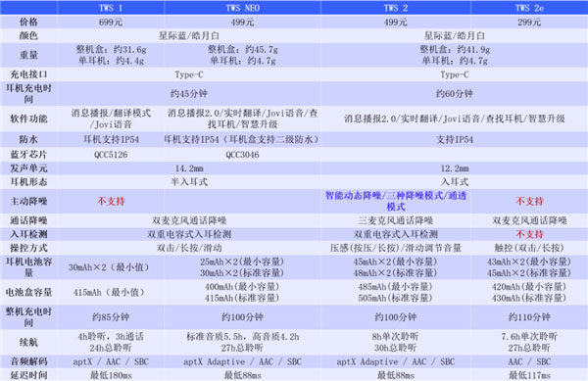Select the TWS NEO column header
Screen dimensions: 588x381
pos(243,8)
